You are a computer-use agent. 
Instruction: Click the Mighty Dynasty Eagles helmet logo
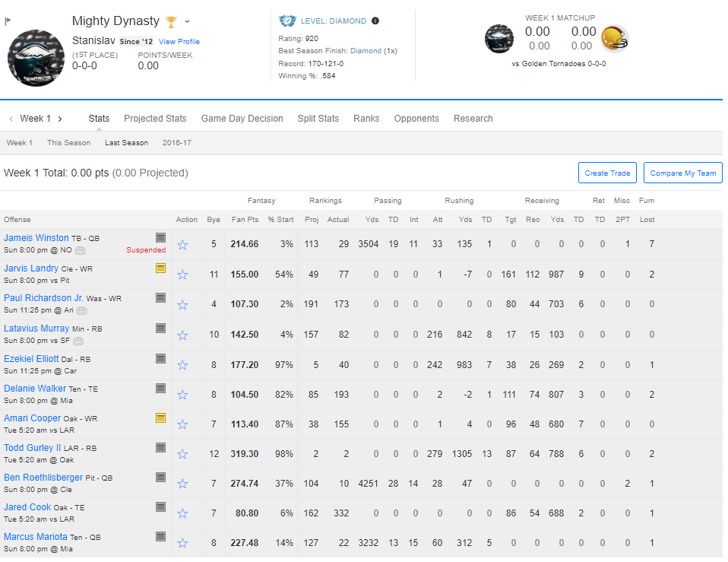[x=36, y=58]
